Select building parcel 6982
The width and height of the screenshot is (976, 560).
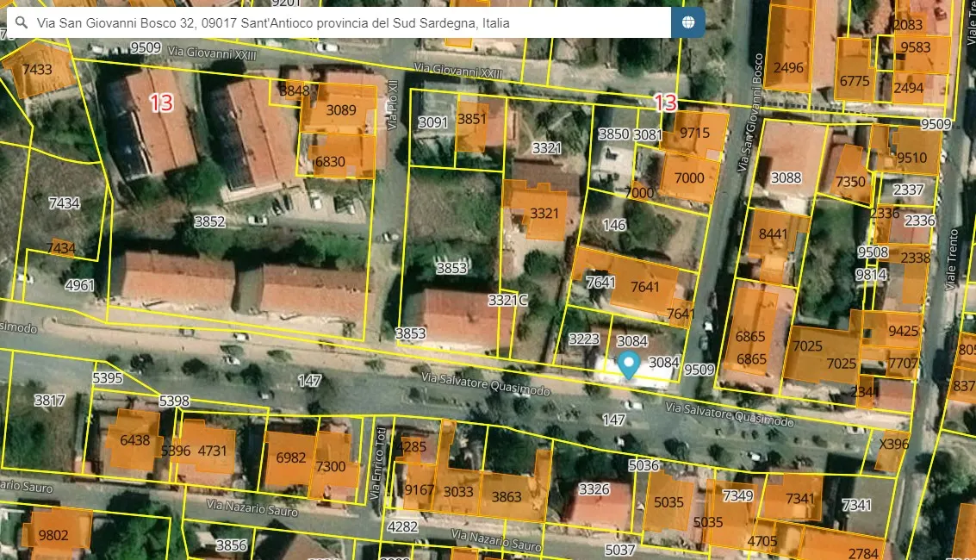pos(290,459)
